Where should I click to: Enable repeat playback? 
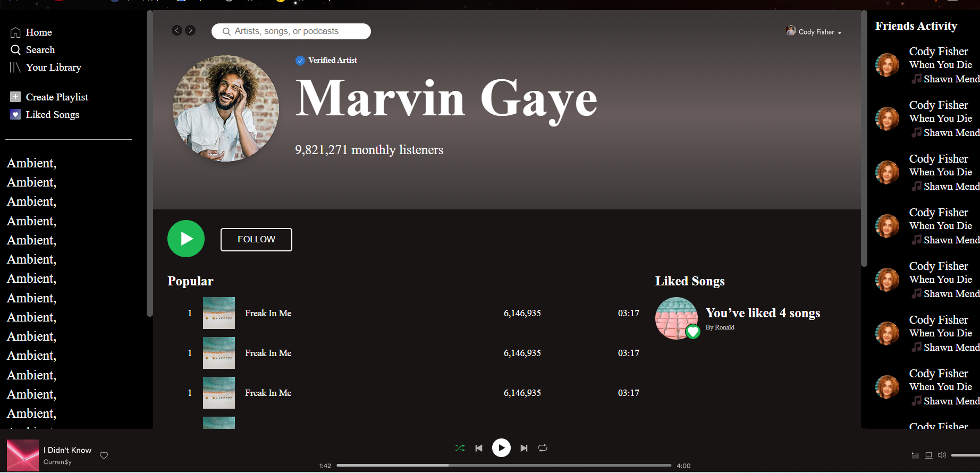coord(543,448)
